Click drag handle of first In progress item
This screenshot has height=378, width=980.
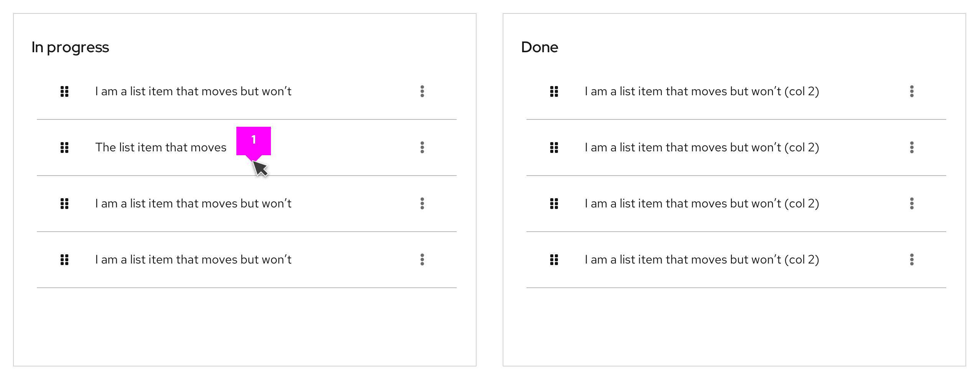pyautogui.click(x=64, y=91)
